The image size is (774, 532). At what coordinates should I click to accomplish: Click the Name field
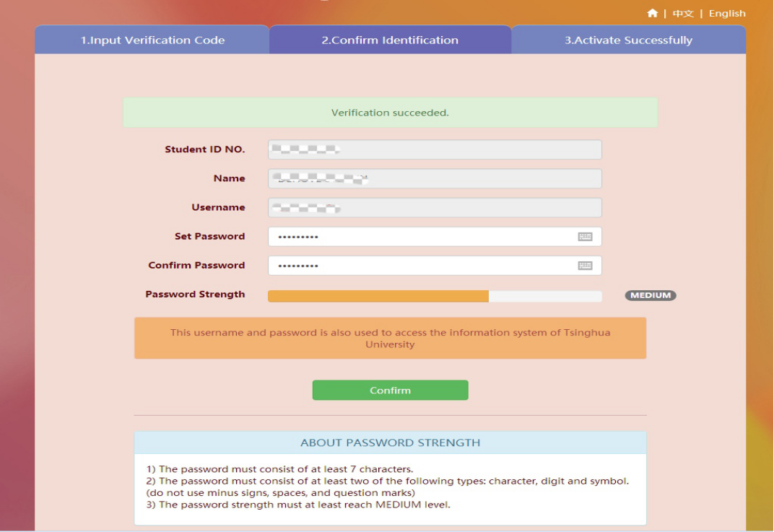click(435, 178)
